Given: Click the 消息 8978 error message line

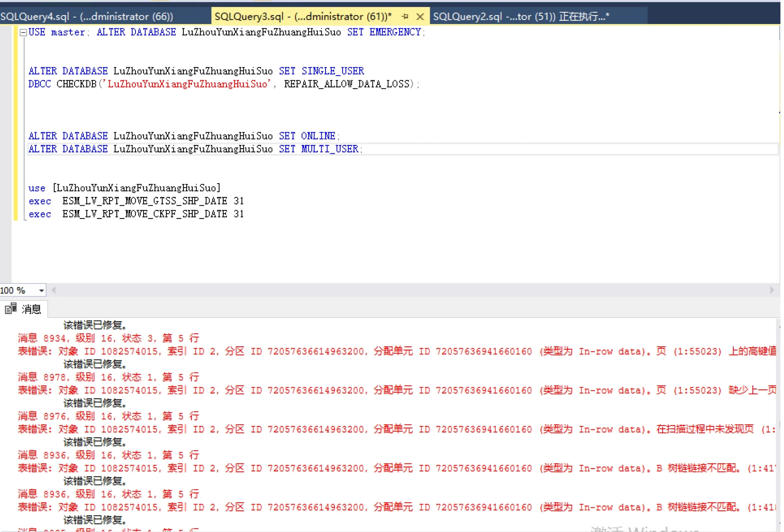Looking at the screenshot, I should [108, 377].
